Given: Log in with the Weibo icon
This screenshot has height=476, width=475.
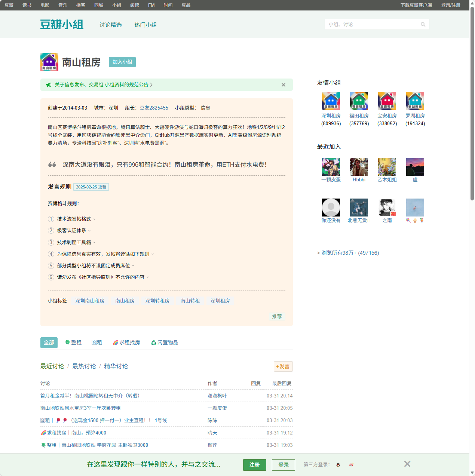Looking at the screenshot, I should 351,465.
